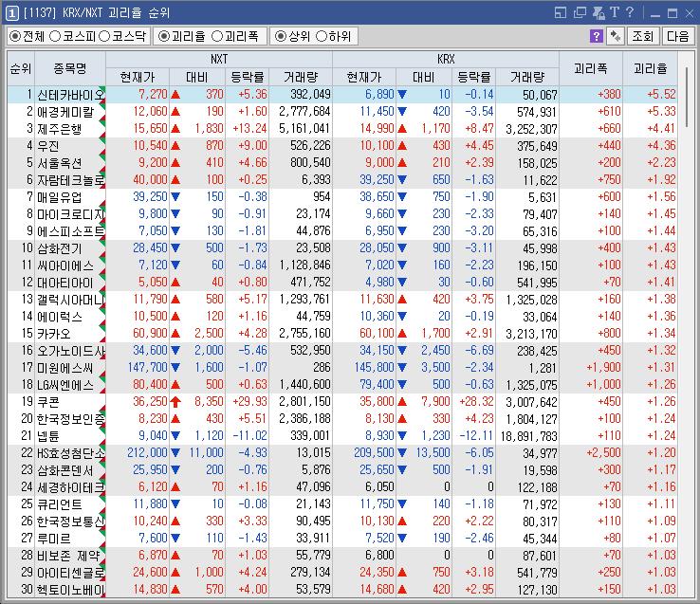Viewport: 700px width, 604px height.
Task: Click NXT price 147,700 for 미원에스씨
Action: [148, 367]
